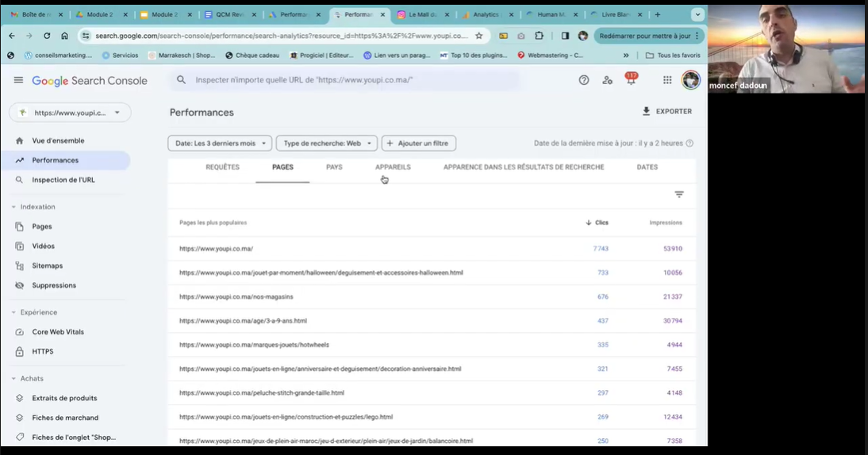
Task: Go to browser home icon
Action: click(65, 36)
